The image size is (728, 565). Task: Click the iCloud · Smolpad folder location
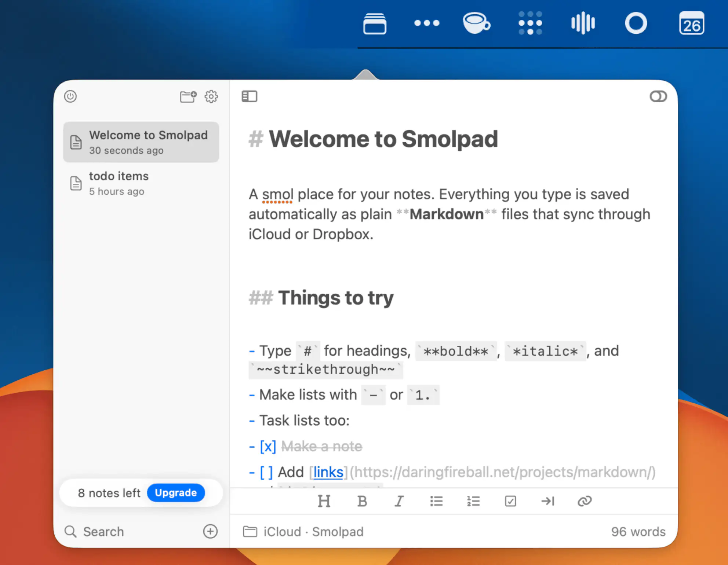tap(303, 532)
